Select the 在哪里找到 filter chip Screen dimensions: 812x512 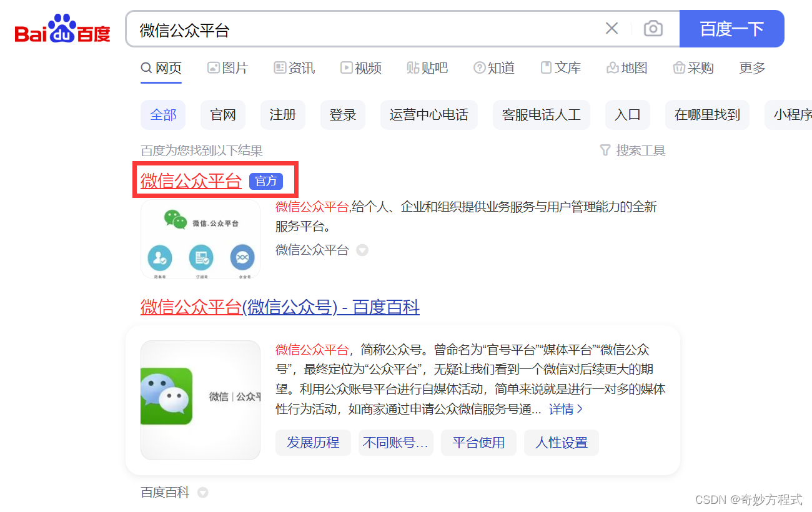707,115
